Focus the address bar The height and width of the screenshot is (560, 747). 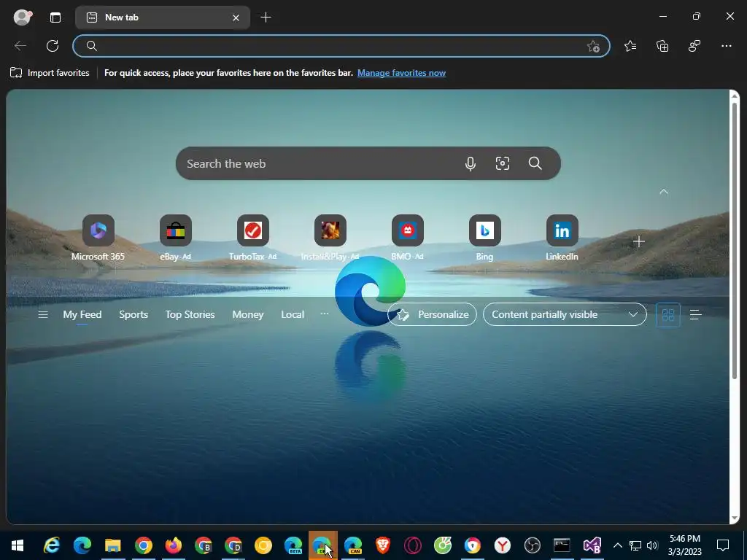[341, 46]
